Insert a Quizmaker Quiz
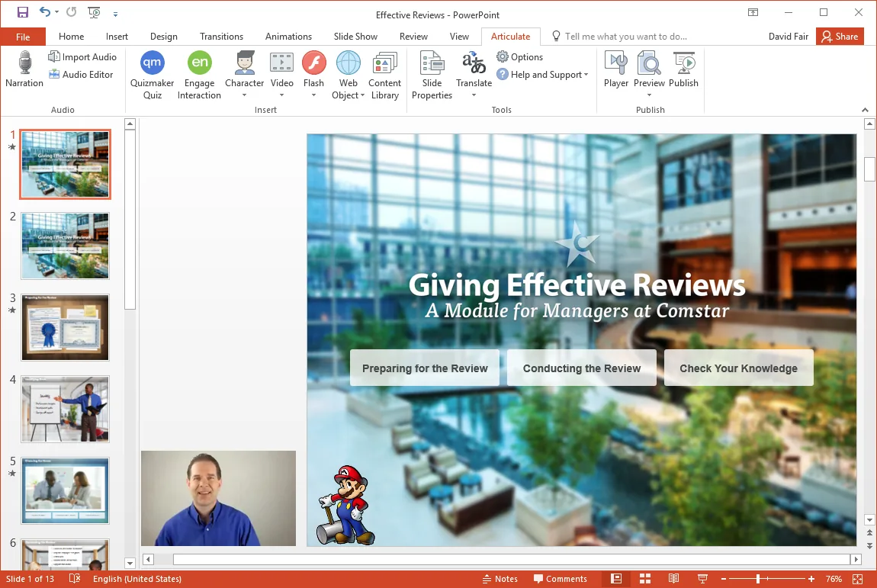This screenshot has height=588, width=877. tap(152, 76)
